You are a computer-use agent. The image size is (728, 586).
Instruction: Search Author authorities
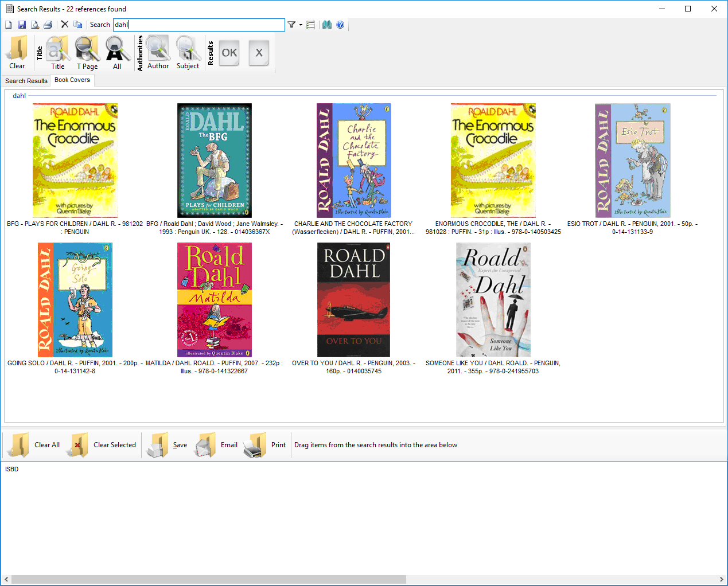[158, 52]
